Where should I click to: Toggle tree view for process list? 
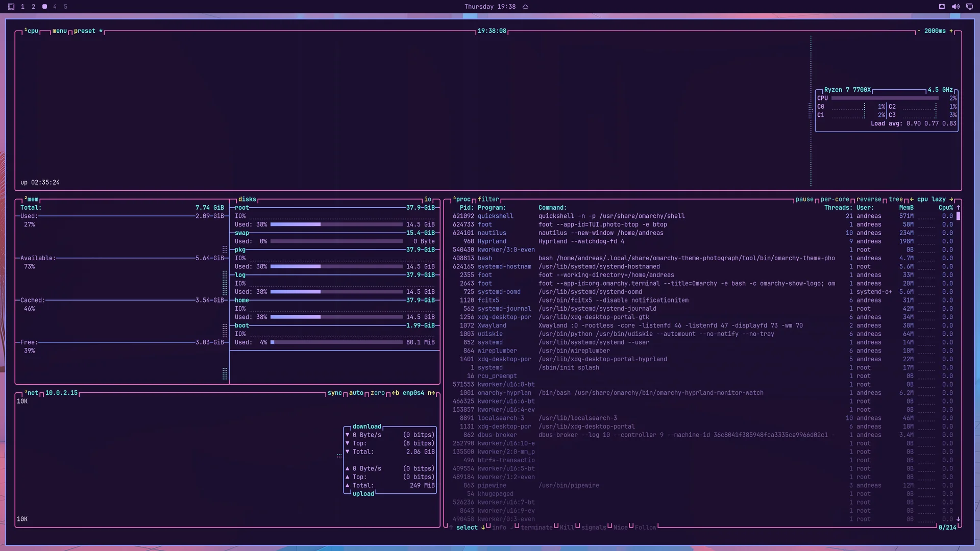pyautogui.click(x=896, y=199)
